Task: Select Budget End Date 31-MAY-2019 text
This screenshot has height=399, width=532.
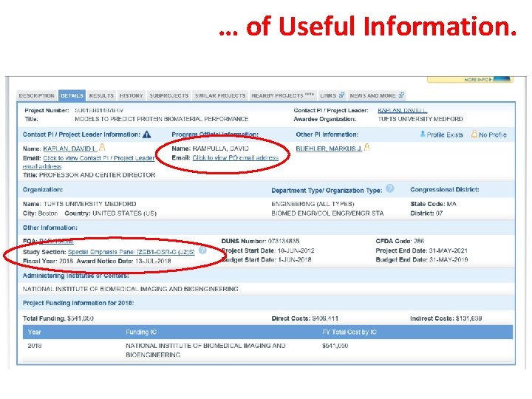Action: (422, 260)
